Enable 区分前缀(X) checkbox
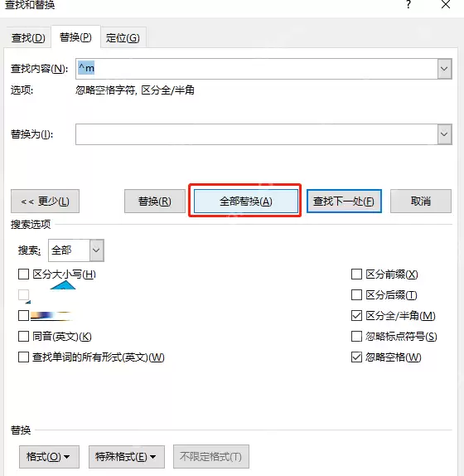This screenshot has height=476, width=464. click(356, 274)
